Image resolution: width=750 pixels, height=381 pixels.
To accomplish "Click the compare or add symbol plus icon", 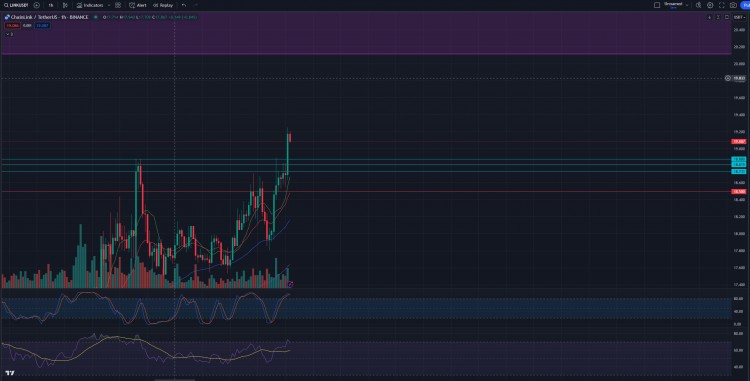I will click(37, 5).
